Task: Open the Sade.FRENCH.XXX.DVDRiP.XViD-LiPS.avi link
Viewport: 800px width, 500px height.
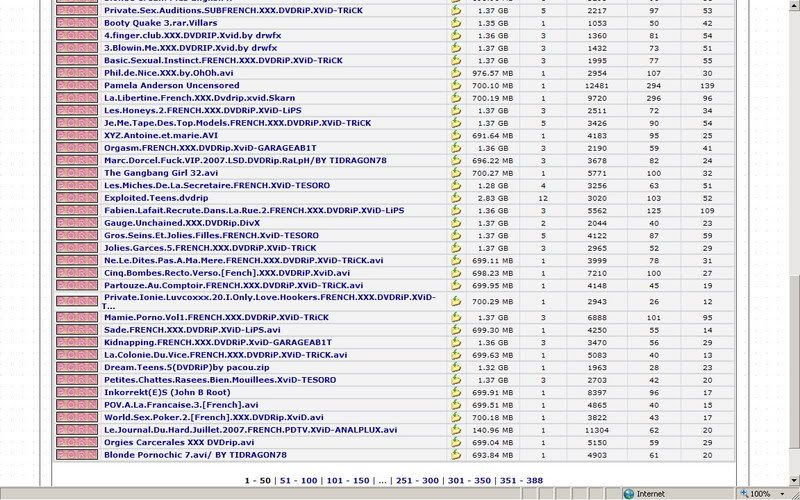Action: (x=192, y=330)
